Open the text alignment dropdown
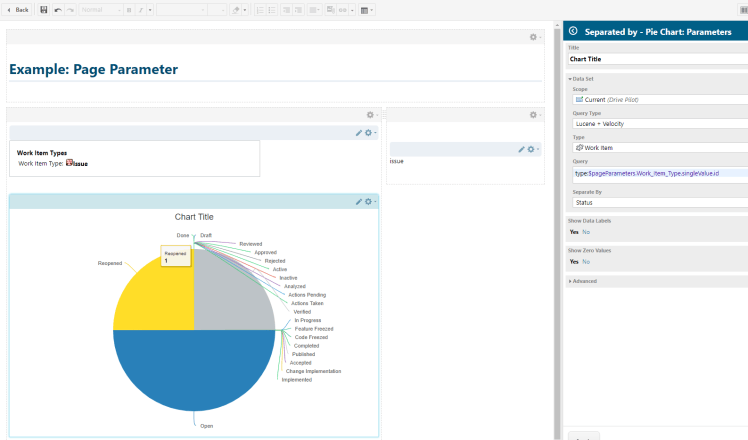The image size is (748, 440). point(314,10)
